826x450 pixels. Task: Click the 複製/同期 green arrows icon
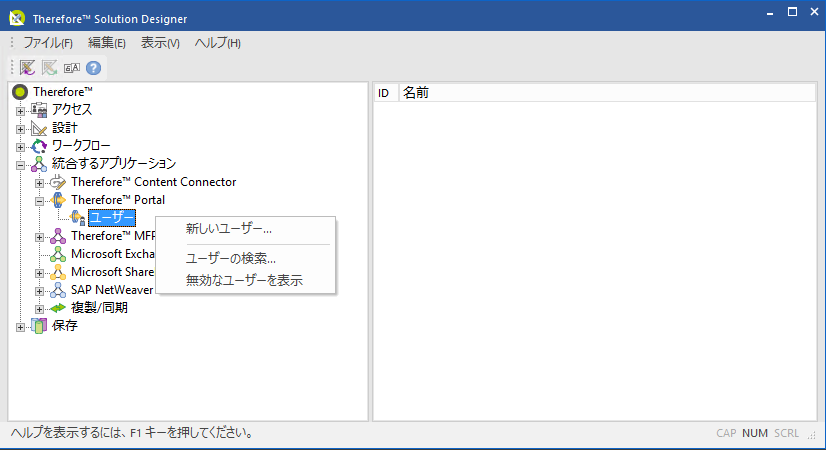[x=58, y=308]
